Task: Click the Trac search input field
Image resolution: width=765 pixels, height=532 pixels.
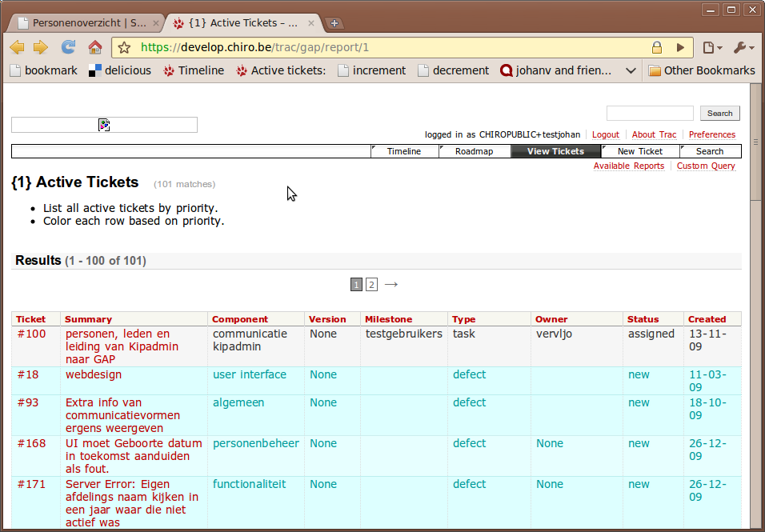Action: (x=650, y=113)
